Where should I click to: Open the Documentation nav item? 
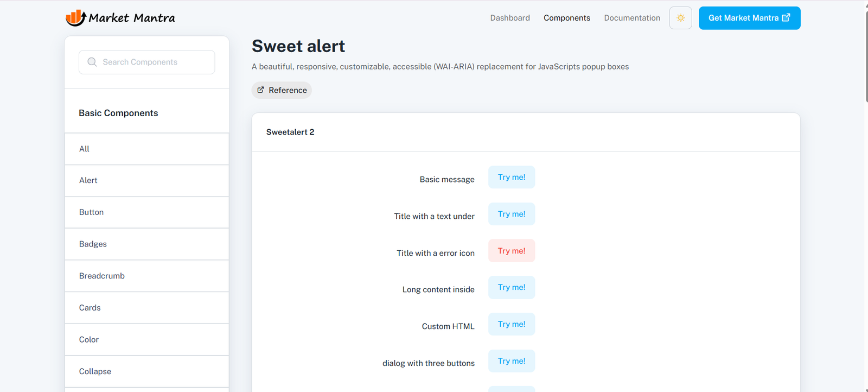click(632, 18)
